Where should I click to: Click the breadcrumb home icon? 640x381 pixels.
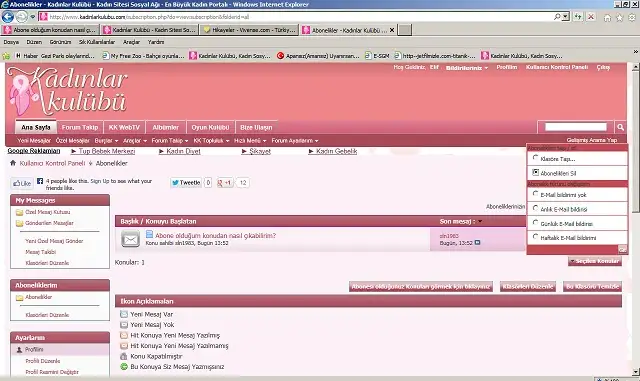(x=13, y=163)
